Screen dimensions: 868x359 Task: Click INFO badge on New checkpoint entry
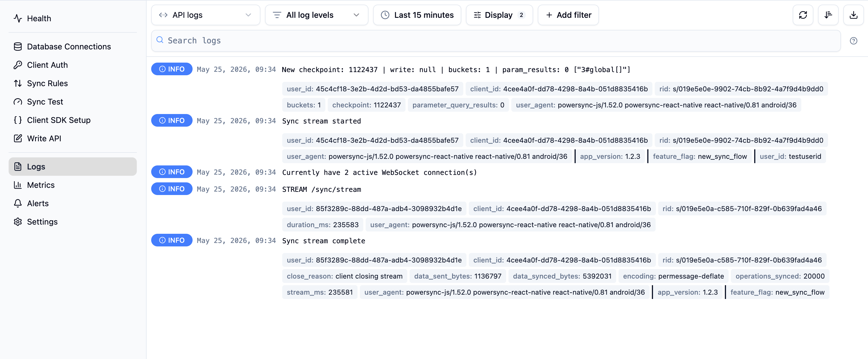[172, 69]
